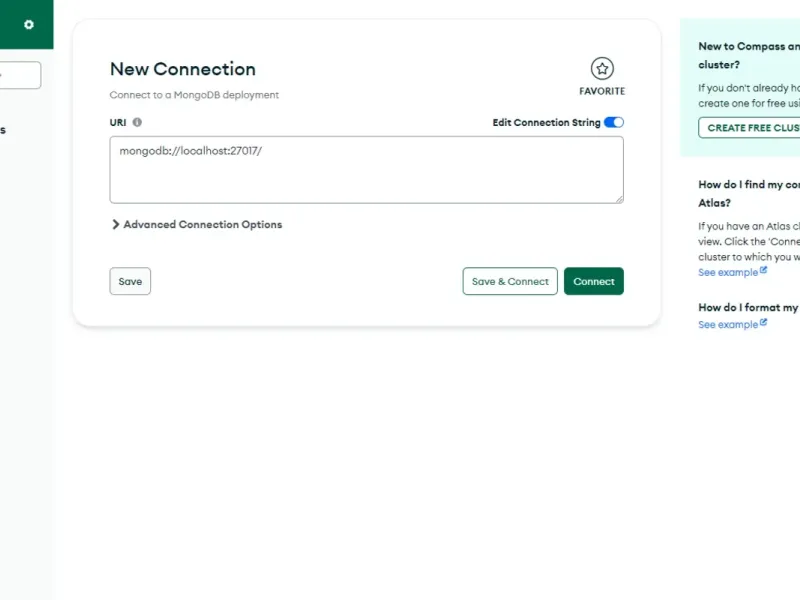The height and width of the screenshot is (600, 800).
Task: Click the info icon beside URI
Action: [x=137, y=122]
